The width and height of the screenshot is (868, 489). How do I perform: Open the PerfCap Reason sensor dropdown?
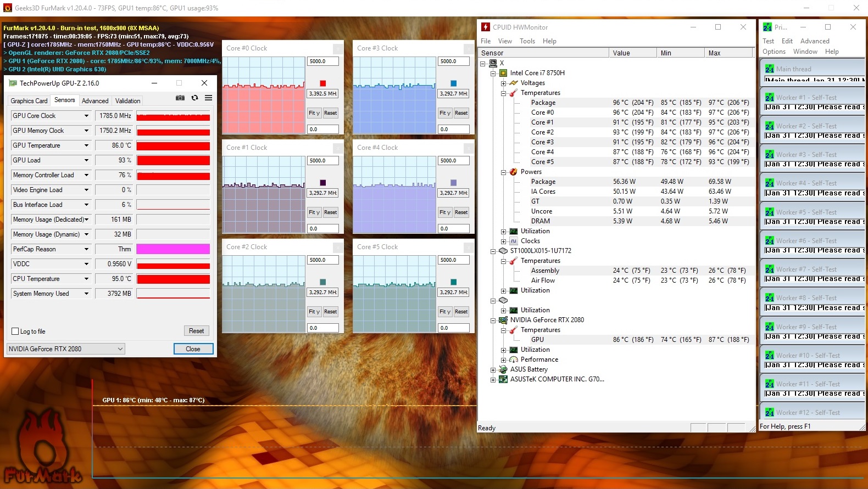tap(86, 249)
